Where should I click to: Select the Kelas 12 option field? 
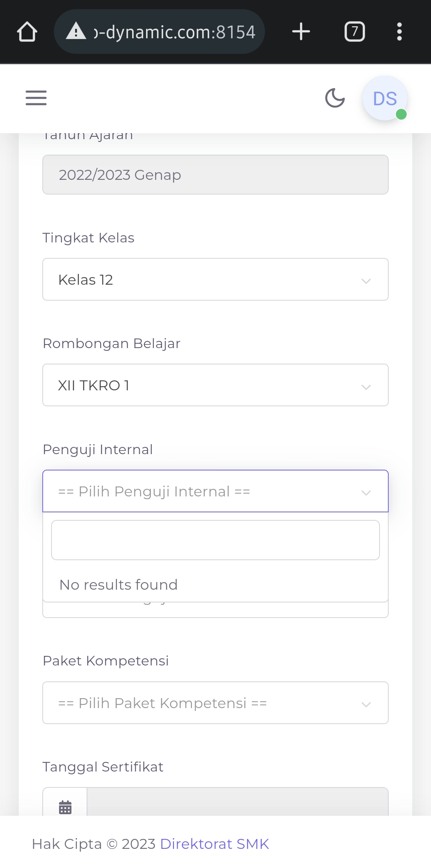click(215, 279)
